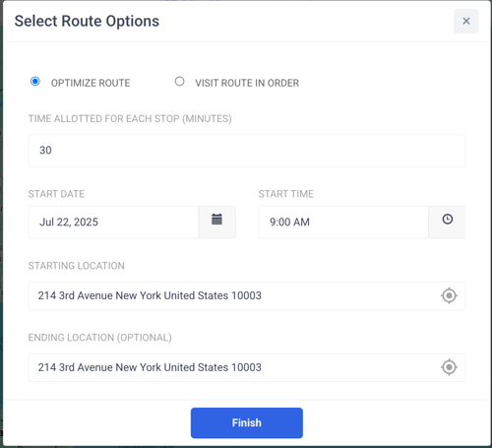
Task: Click the Finish button
Action: click(247, 422)
